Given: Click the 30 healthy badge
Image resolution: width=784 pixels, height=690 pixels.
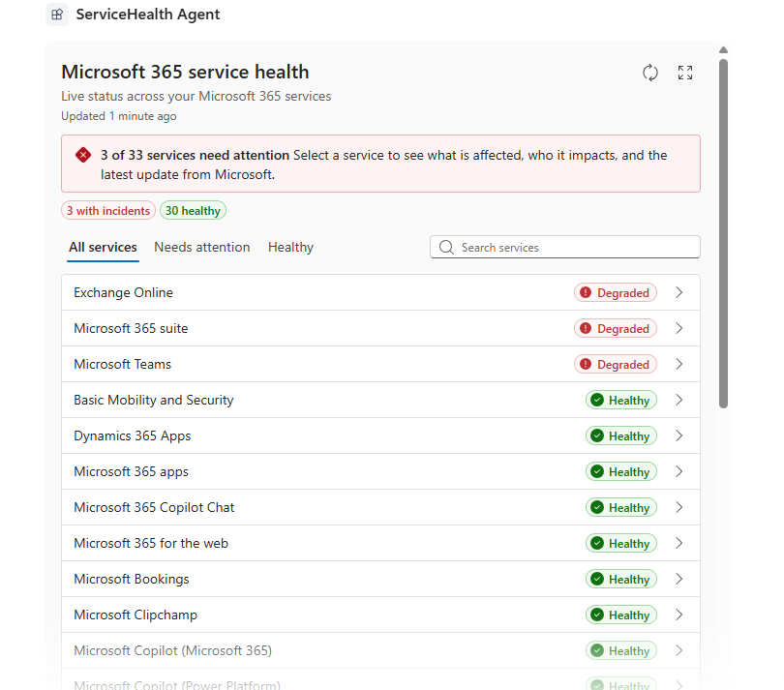Looking at the screenshot, I should click(193, 211).
